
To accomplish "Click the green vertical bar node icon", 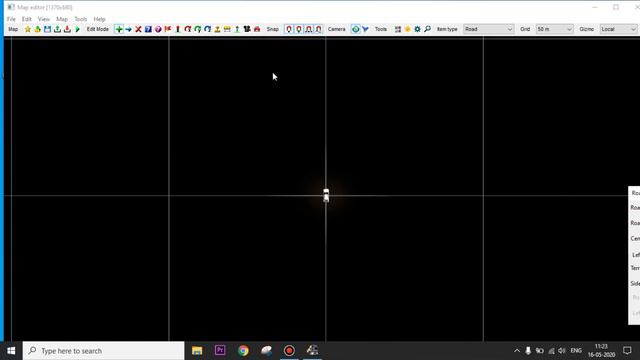I will click(178, 29).
